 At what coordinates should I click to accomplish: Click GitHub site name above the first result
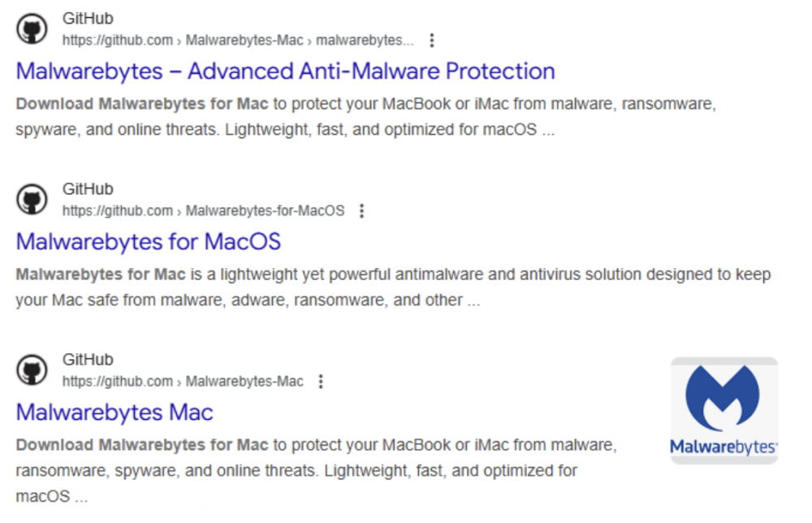[88, 19]
